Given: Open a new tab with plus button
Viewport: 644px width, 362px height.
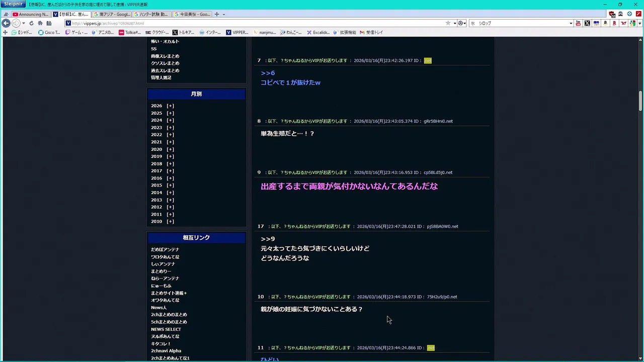Looking at the screenshot, I should [x=217, y=14].
